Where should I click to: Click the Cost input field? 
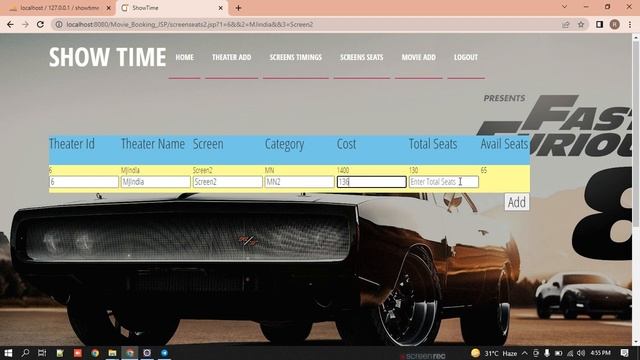[x=371, y=182]
